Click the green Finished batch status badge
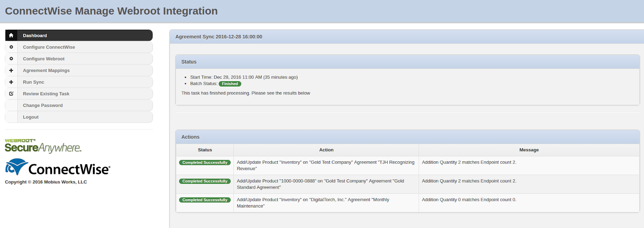 [x=230, y=84]
